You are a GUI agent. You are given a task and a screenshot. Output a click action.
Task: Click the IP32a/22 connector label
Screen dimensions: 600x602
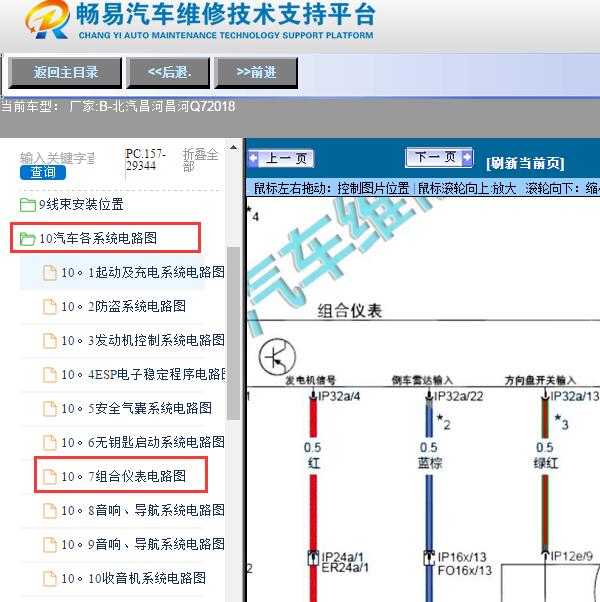pos(458,396)
